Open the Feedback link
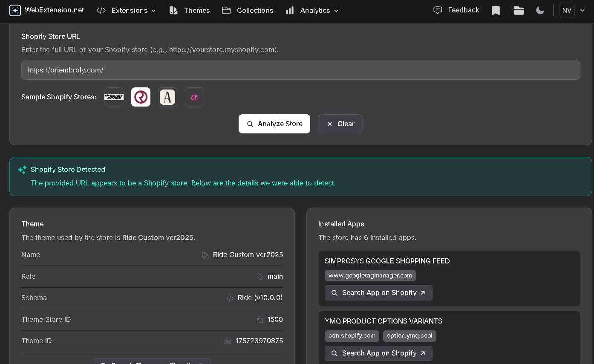The height and width of the screenshot is (364, 594). point(456,10)
